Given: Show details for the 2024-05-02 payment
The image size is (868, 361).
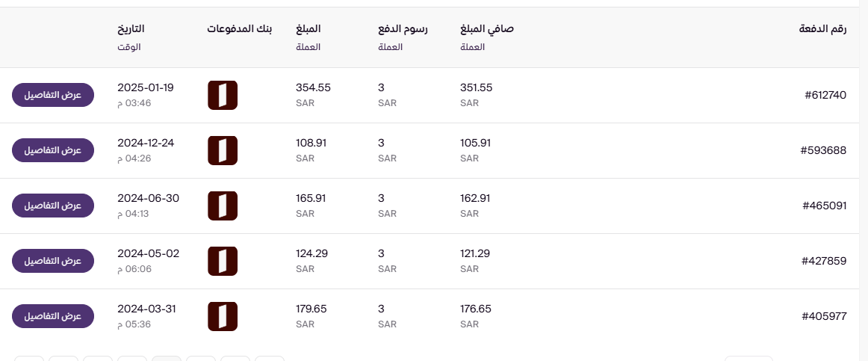Looking at the screenshot, I should (52, 261).
